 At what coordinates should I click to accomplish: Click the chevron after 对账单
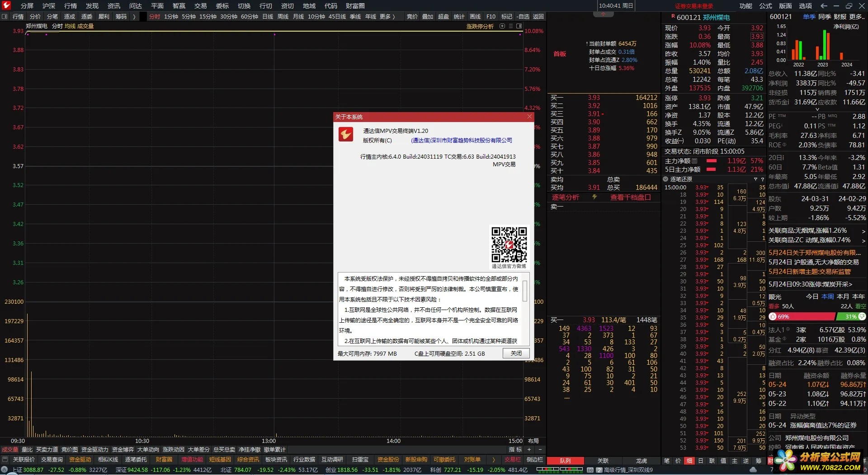493,460
